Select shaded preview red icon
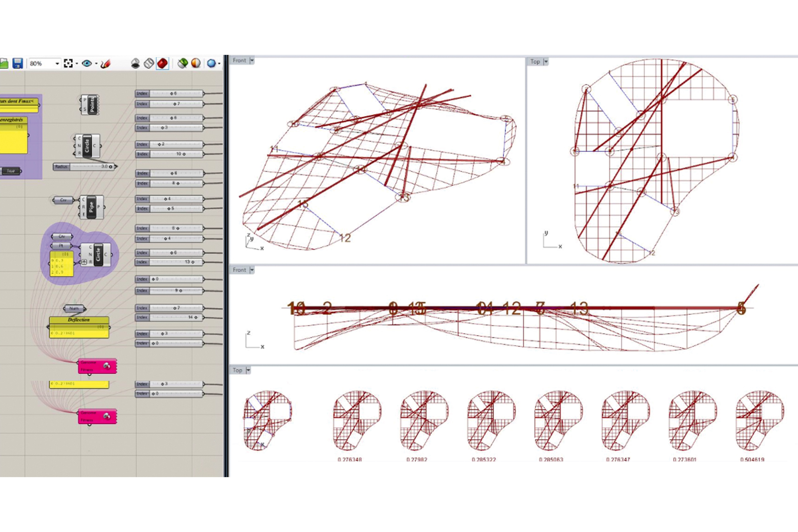 tap(163, 63)
